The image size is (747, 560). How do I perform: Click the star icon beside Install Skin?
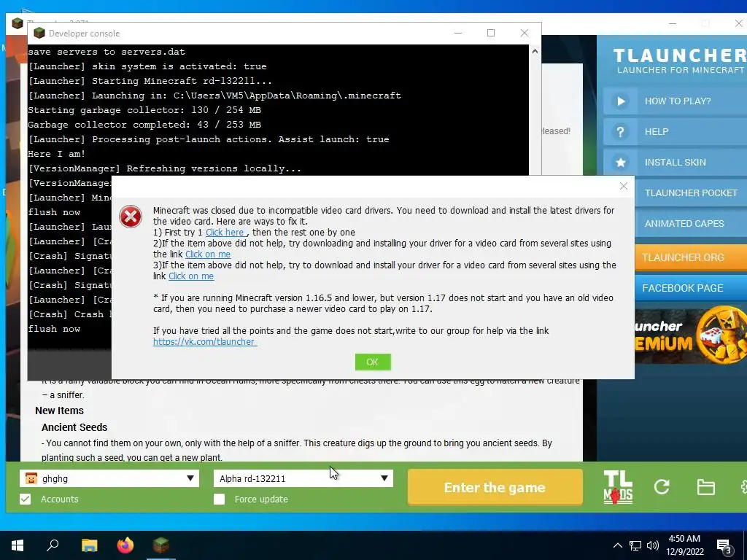pyautogui.click(x=620, y=163)
